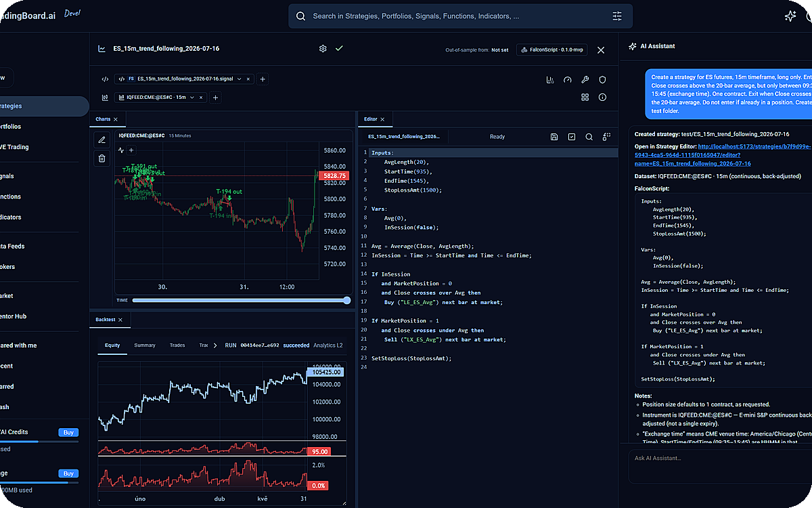Select the Equity backtest tab
Viewport: 812px width, 508px height.
pyautogui.click(x=112, y=345)
